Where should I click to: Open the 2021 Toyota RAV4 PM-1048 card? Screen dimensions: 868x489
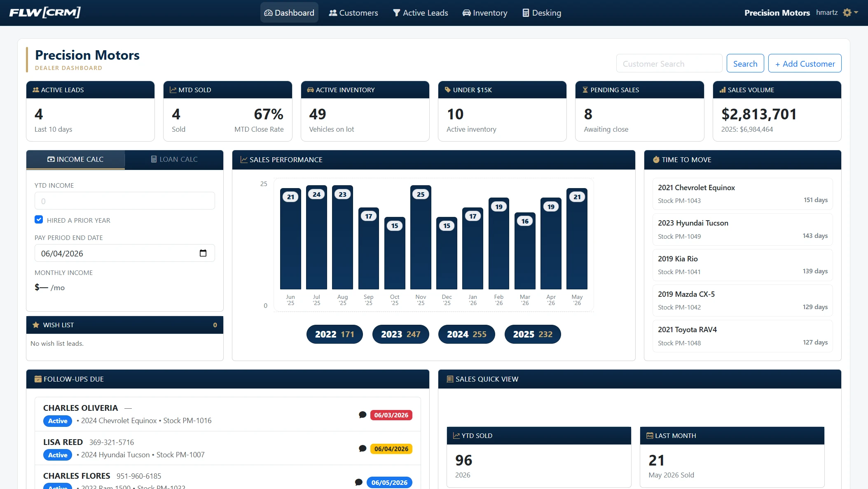click(x=742, y=336)
